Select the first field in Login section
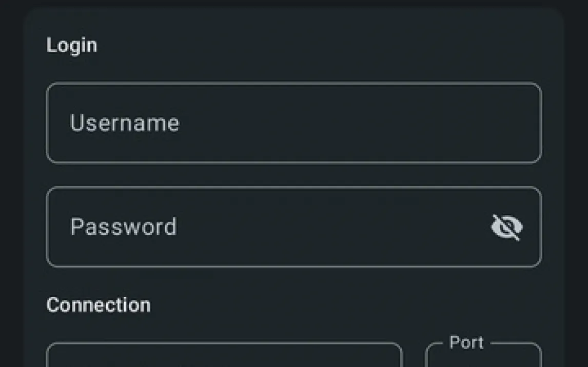 click(293, 123)
